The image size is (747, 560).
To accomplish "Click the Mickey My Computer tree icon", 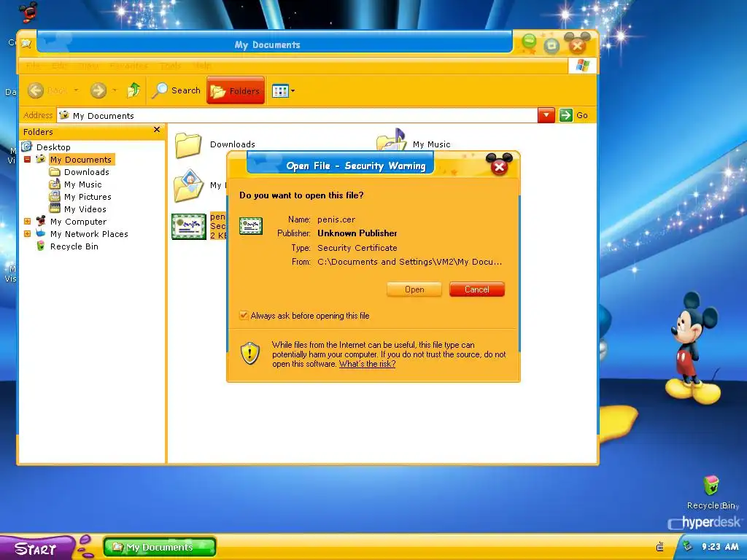I will [x=41, y=222].
